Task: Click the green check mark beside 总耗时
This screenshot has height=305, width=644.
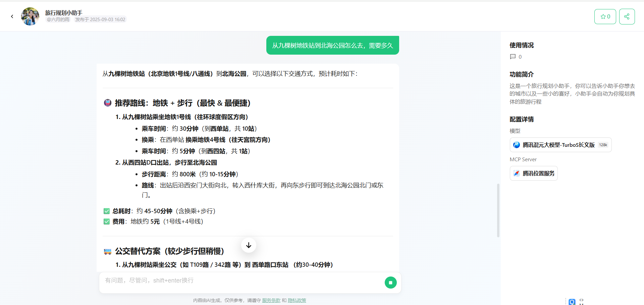Action: click(x=107, y=211)
